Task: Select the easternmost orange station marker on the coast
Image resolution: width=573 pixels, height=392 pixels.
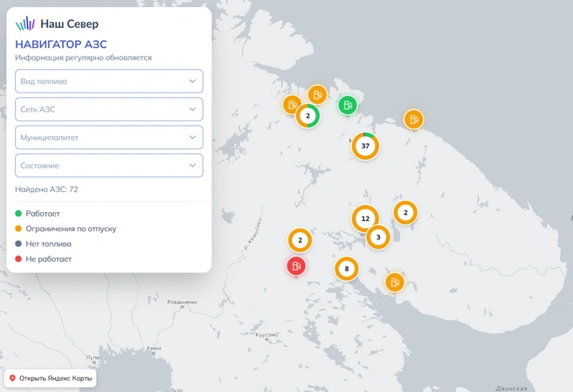Action: click(414, 119)
